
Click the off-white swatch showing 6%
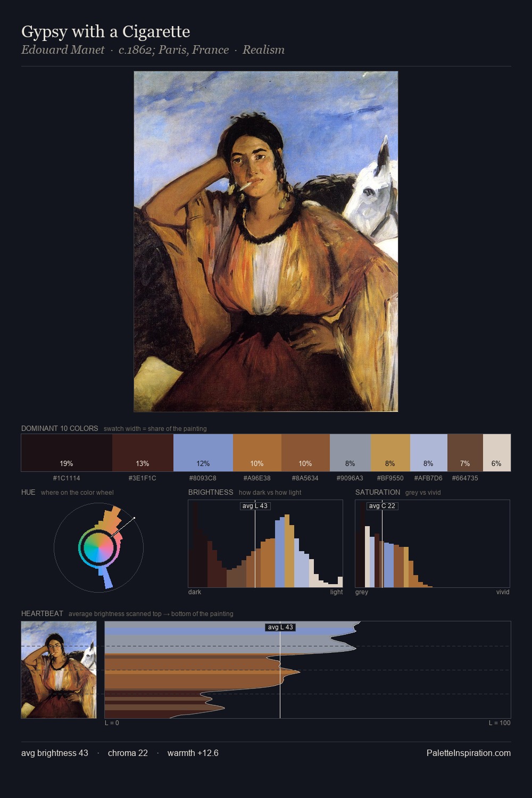point(497,453)
